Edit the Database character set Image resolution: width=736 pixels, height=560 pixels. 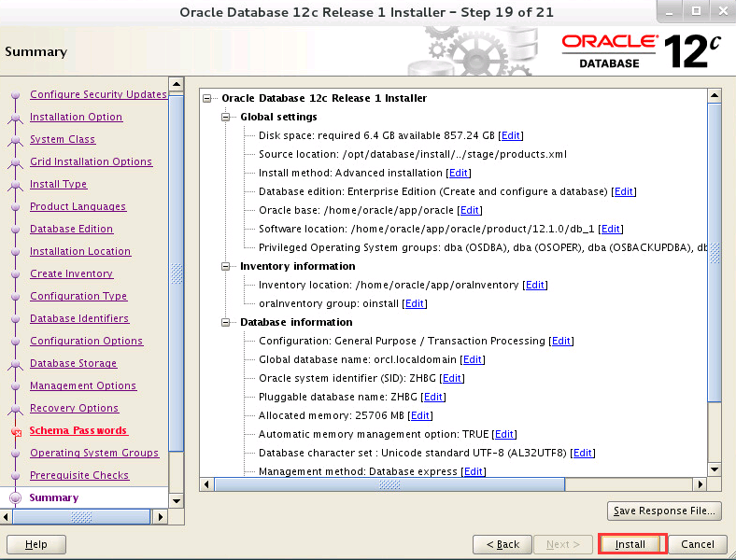583,453
